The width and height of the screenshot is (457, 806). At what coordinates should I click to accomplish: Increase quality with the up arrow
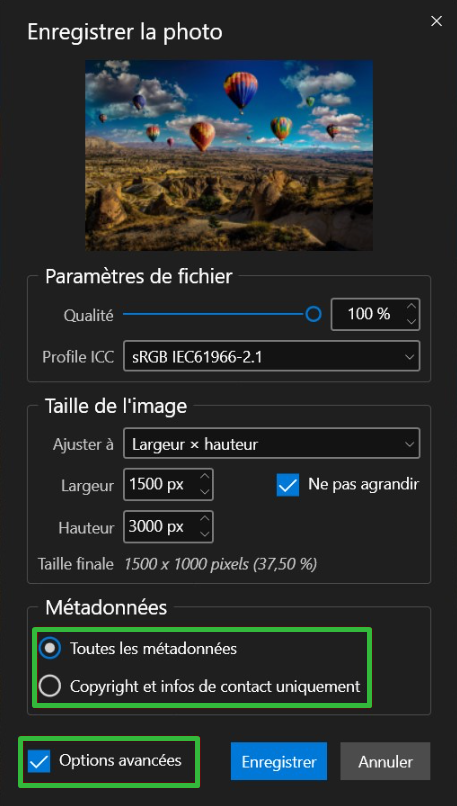pyautogui.click(x=411, y=307)
